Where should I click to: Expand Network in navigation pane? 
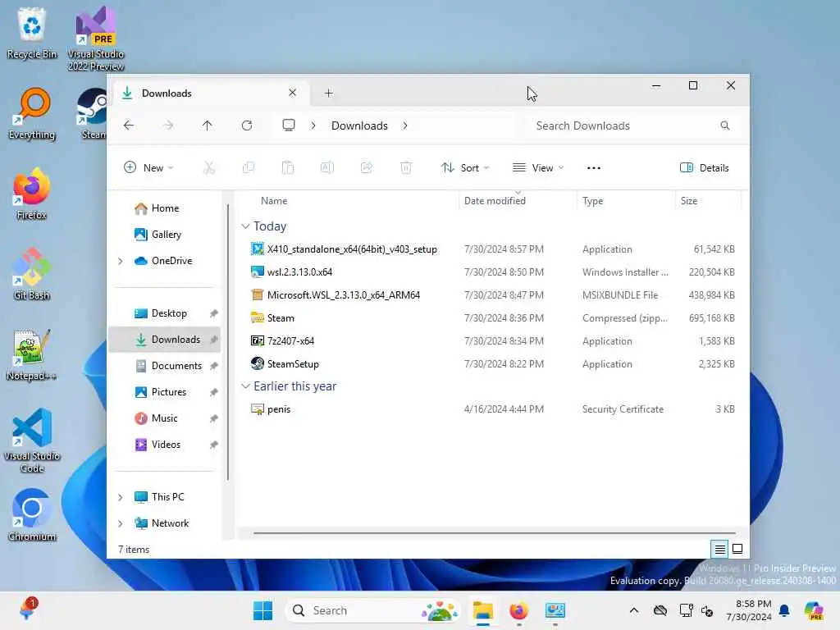[120, 523]
